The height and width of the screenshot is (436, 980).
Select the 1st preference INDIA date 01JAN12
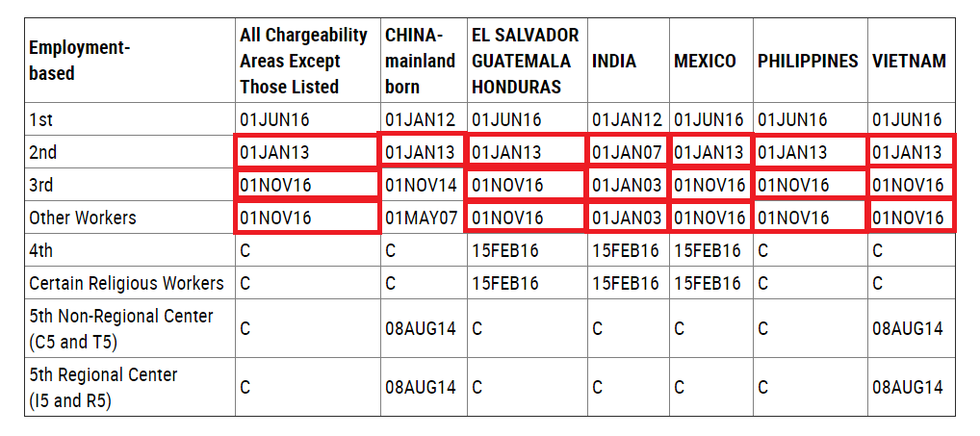(x=627, y=119)
